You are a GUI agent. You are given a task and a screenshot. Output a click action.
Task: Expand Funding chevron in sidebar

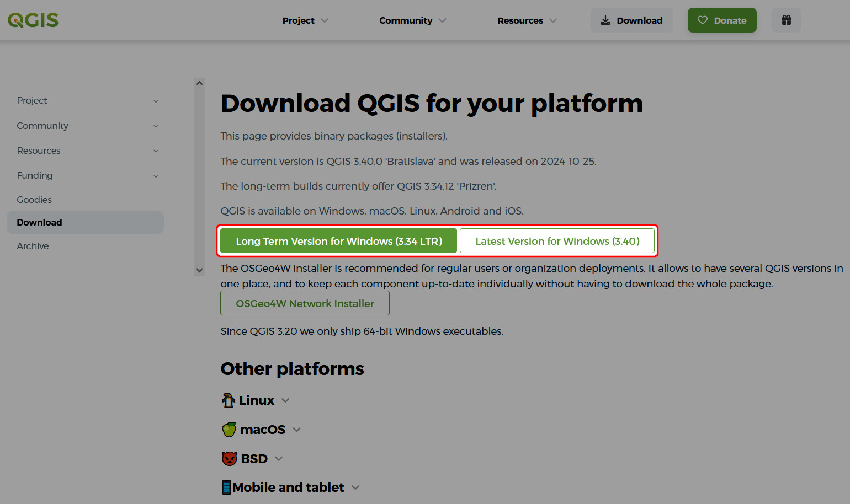(156, 176)
